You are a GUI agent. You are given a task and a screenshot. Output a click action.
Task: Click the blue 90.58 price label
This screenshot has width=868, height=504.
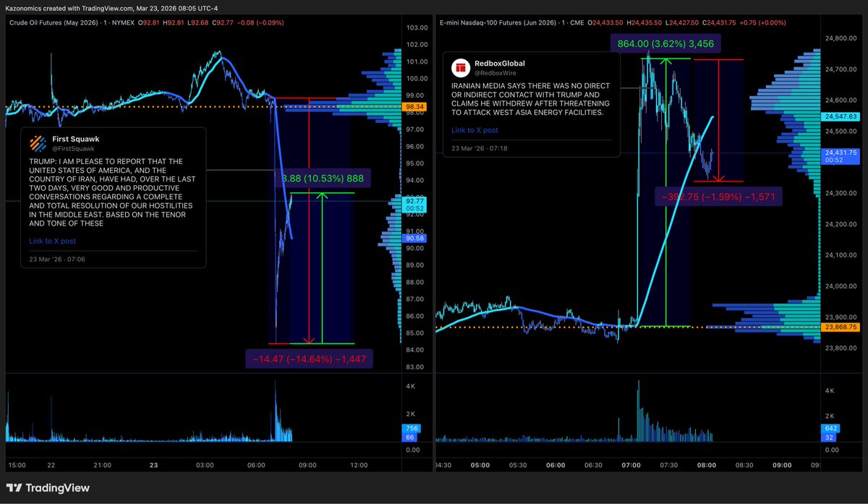click(x=414, y=238)
